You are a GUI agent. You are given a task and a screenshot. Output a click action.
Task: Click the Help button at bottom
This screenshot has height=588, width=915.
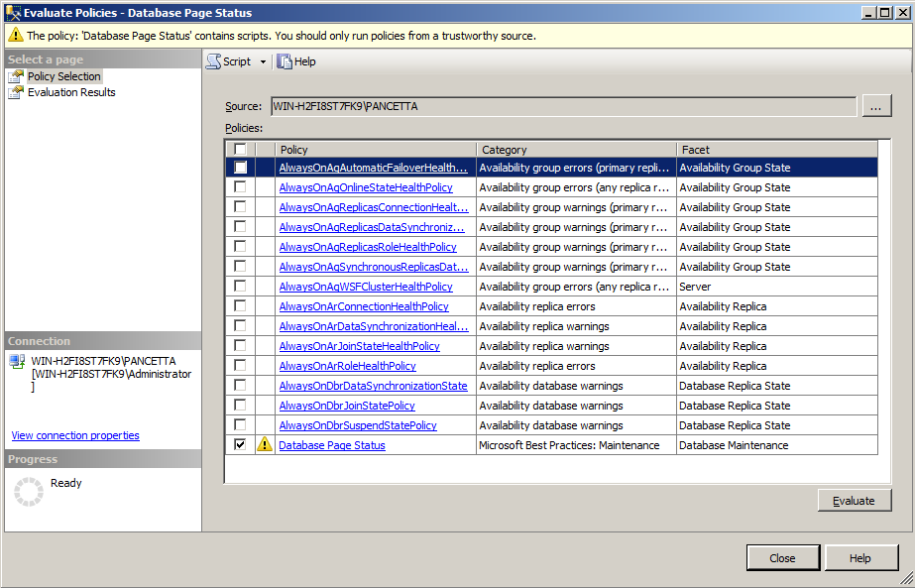860,558
